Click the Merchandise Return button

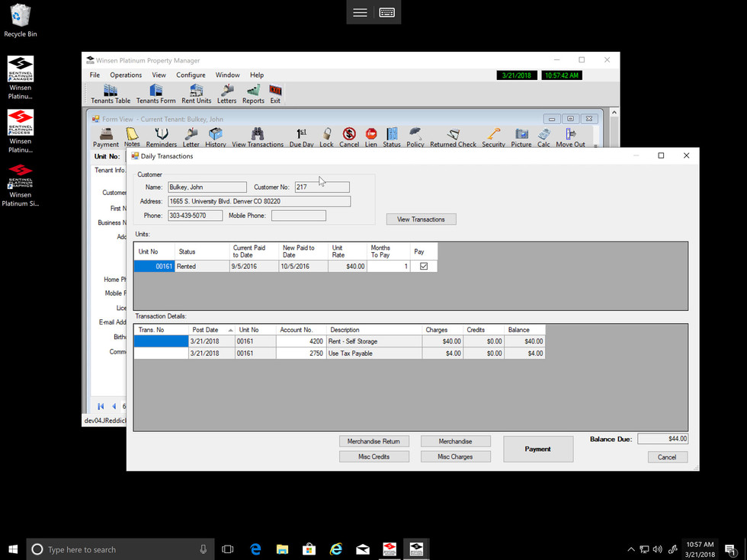pos(373,441)
